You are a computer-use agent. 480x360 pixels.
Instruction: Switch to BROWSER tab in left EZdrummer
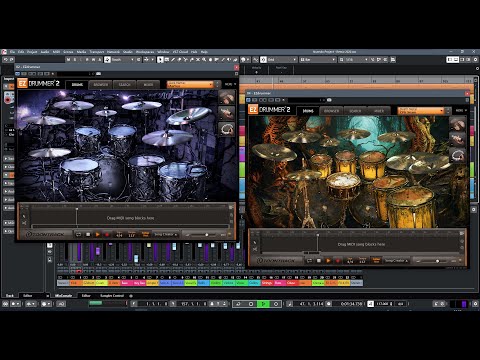pyautogui.click(x=101, y=85)
